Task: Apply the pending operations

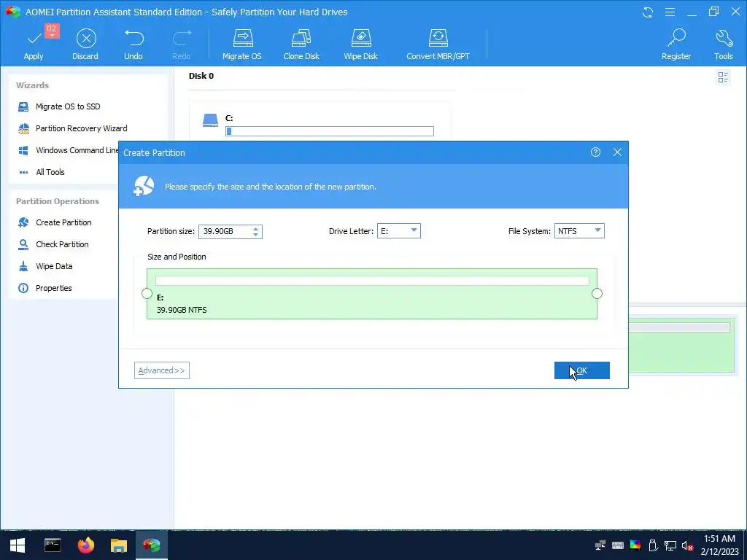Action: 34,44
